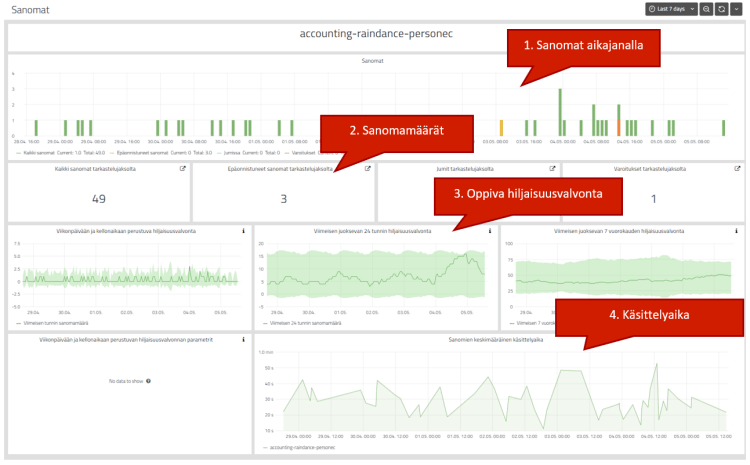Image resolution: width=750 pixels, height=465 pixels.
Task: Click the value 1 in Varoitukset panel
Action: [653, 199]
